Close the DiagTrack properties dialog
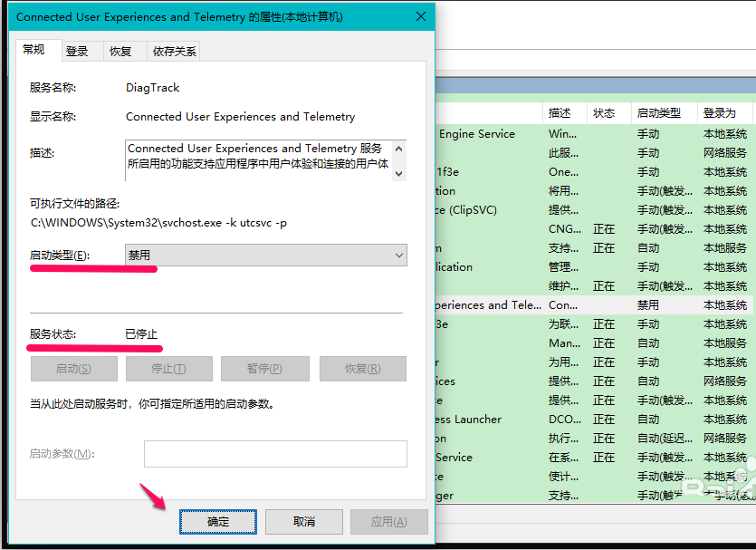 [421, 16]
